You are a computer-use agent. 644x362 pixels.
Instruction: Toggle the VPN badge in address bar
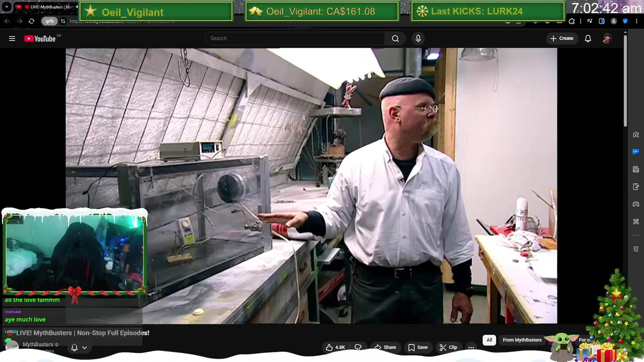50,21
